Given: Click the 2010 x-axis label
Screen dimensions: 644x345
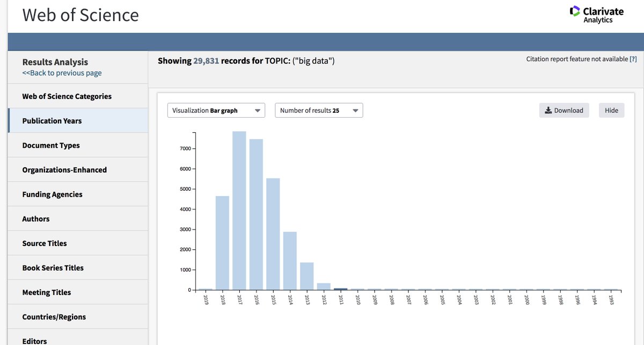Looking at the screenshot, I should pos(357,299).
